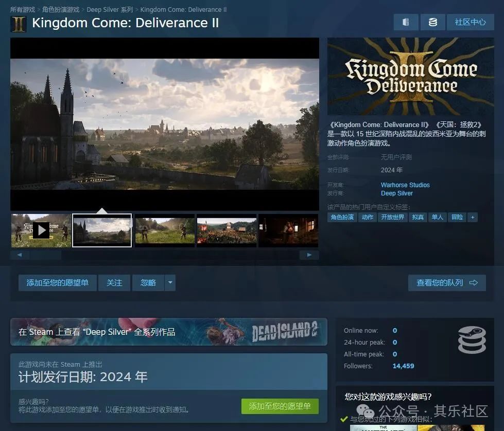
Task: Click the Followers count 14,459
Action: click(x=403, y=366)
